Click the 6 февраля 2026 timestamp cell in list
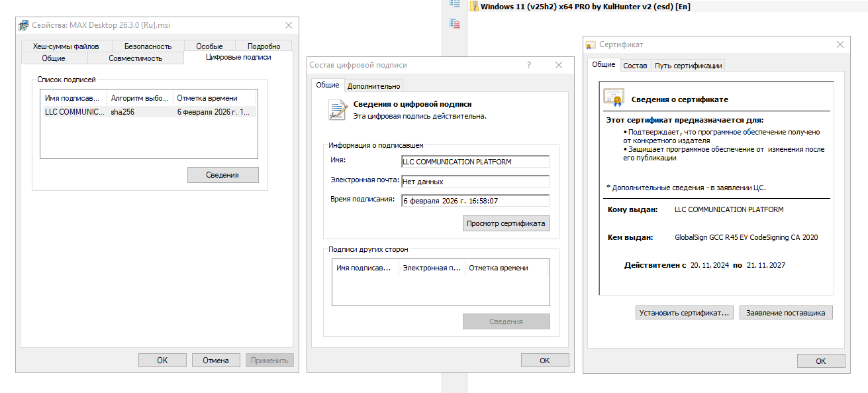Image resolution: width=868 pixels, height=393 pixels. pos(213,112)
